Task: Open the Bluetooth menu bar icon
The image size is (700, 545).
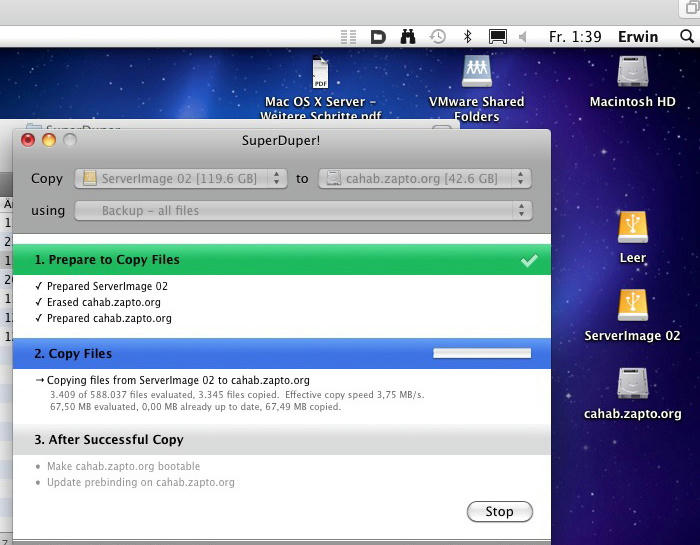Action: pos(467,37)
